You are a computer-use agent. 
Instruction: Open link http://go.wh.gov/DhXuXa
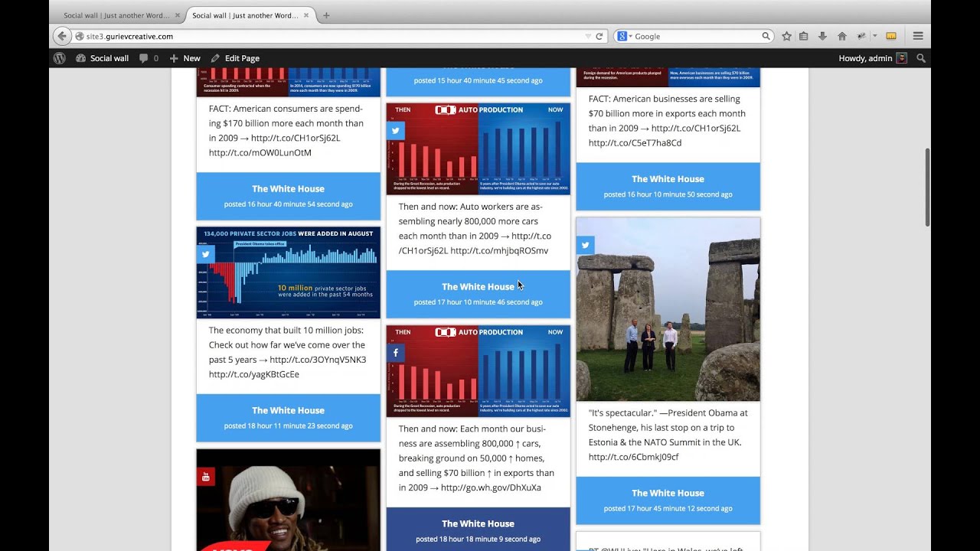[491, 488]
